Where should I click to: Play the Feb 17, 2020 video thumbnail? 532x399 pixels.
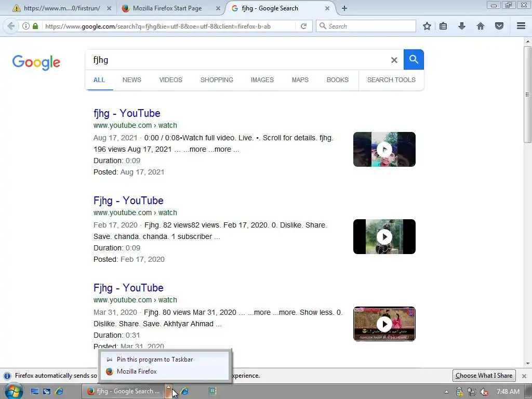pyautogui.click(x=384, y=236)
